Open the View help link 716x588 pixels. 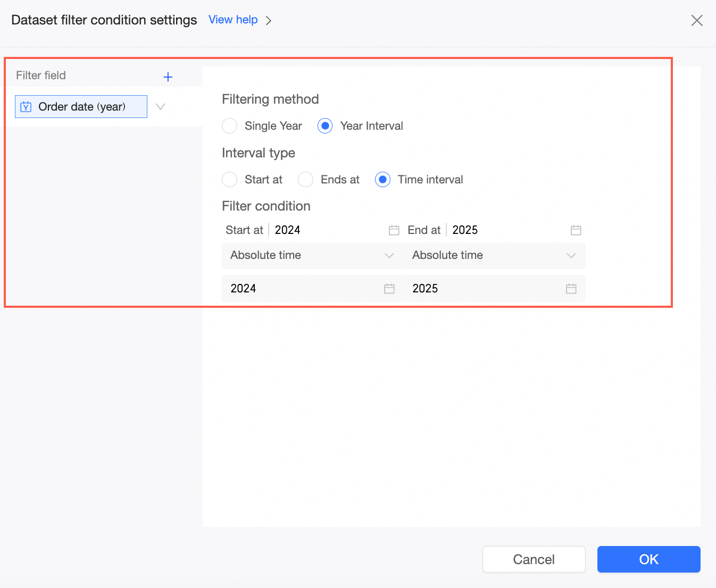point(233,20)
